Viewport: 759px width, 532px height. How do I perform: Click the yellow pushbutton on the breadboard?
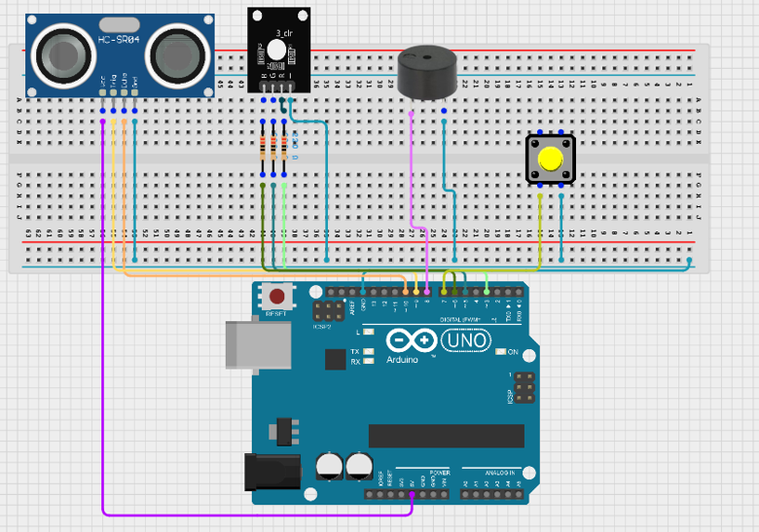[x=551, y=160]
